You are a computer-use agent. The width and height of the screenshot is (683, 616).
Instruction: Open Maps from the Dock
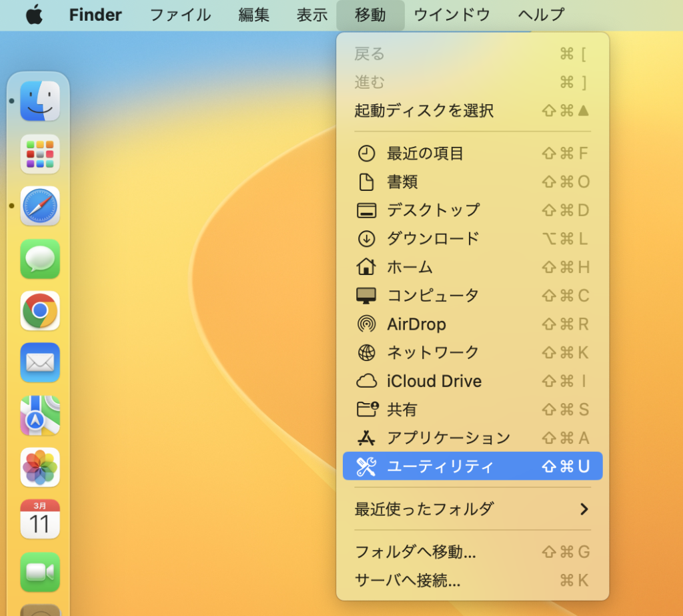40,416
